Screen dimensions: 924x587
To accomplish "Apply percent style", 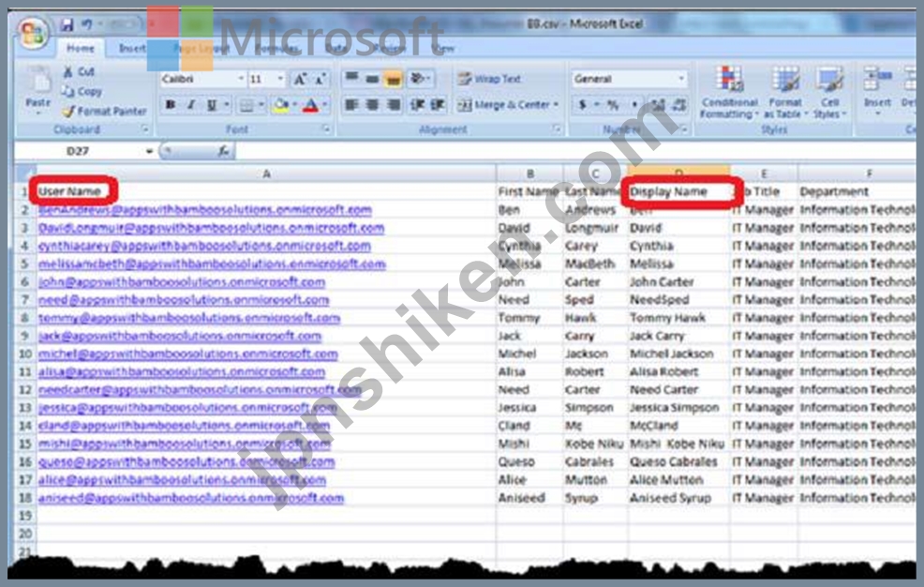I will tap(614, 105).
